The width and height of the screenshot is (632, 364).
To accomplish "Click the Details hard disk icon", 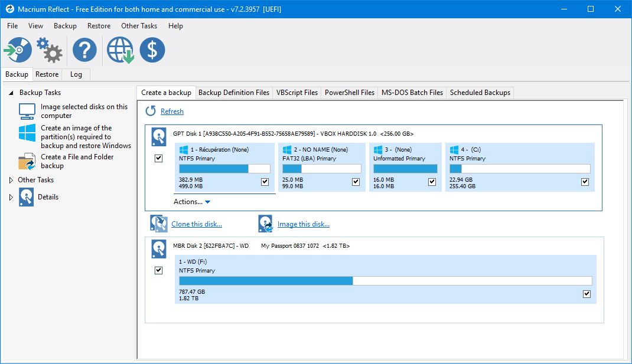I will point(26,197).
